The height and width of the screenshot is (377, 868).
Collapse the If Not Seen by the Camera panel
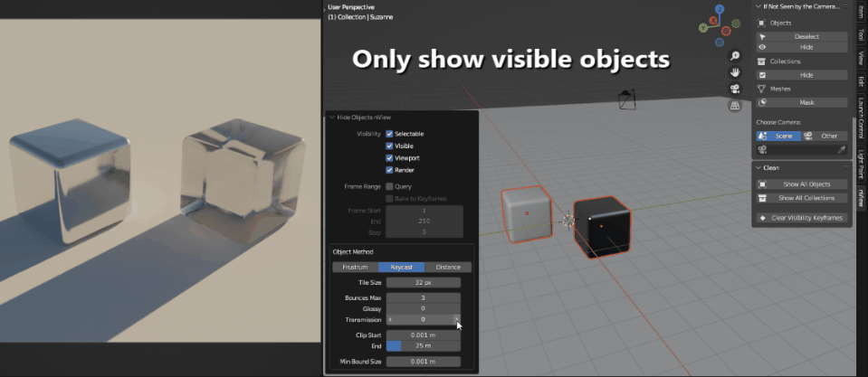[758, 6]
